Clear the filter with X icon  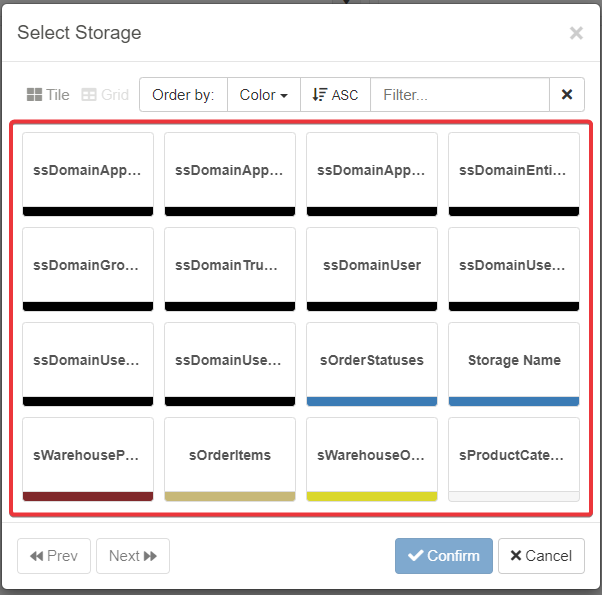click(567, 95)
